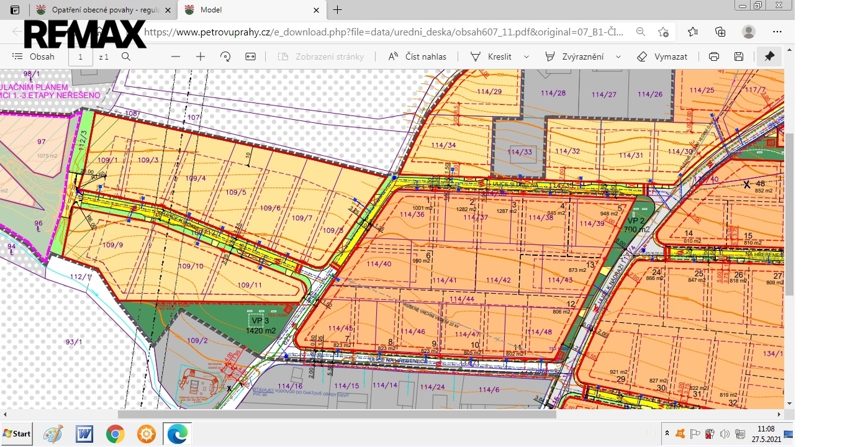Toggle the pin toolbar button

(769, 56)
